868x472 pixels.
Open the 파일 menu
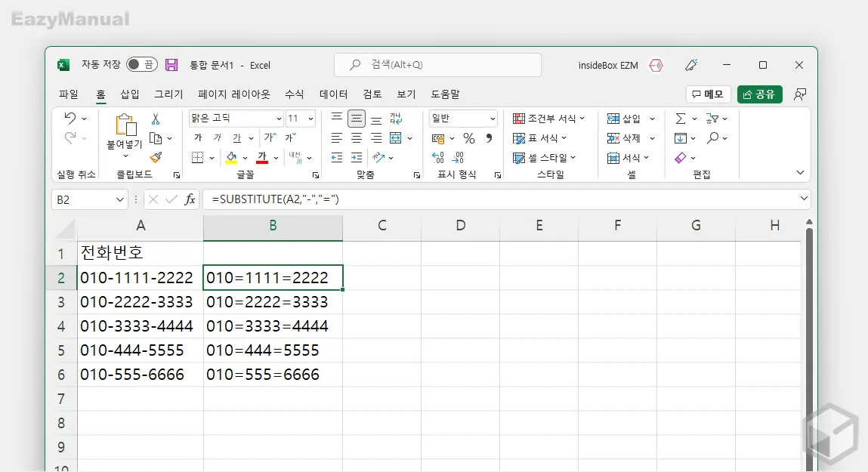pyautogui.click(x=69, y=94)
